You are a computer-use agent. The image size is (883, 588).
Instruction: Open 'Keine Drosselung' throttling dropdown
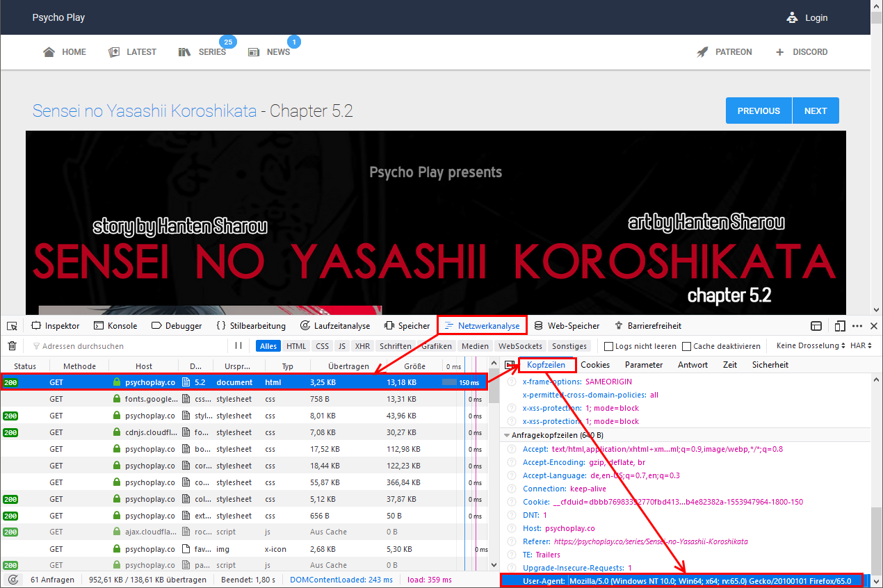tap(811, 346)
